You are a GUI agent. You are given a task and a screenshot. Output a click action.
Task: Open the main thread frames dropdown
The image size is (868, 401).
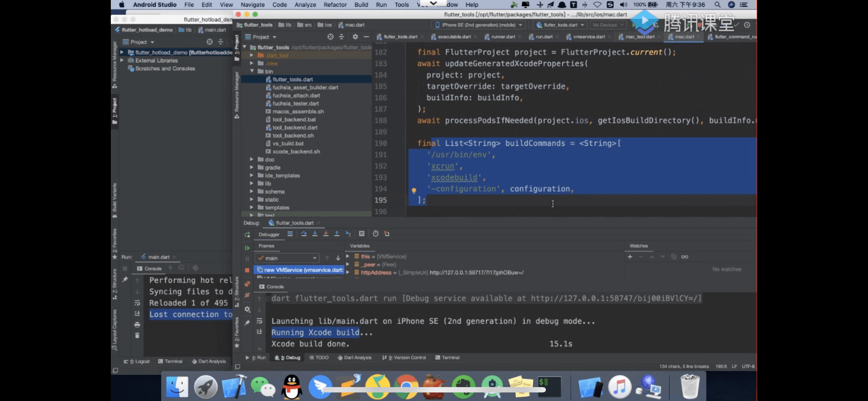click(287, 258)
